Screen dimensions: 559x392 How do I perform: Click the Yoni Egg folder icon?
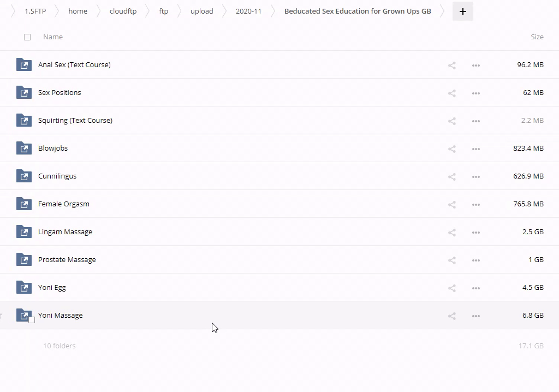[x=24, y=287]
